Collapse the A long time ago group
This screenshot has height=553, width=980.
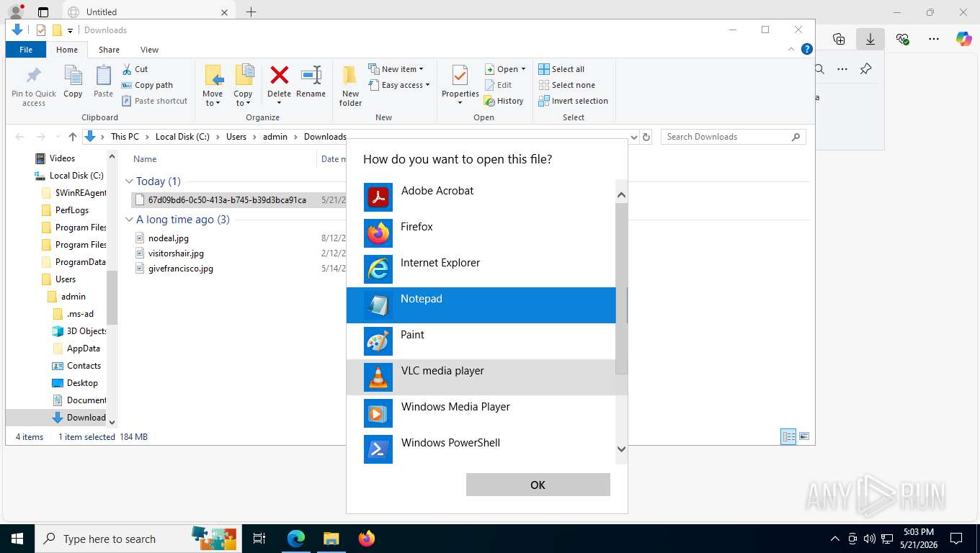(129, 220)
